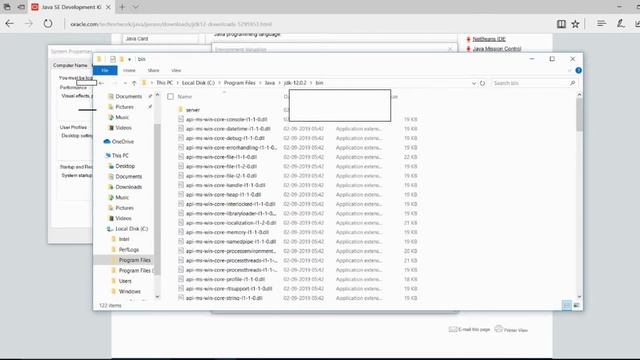Switch to the Home ribbon tab

[129, 70]
